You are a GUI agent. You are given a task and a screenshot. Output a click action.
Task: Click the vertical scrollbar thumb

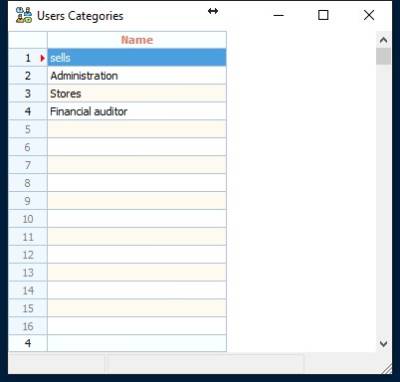click(383, 57)
